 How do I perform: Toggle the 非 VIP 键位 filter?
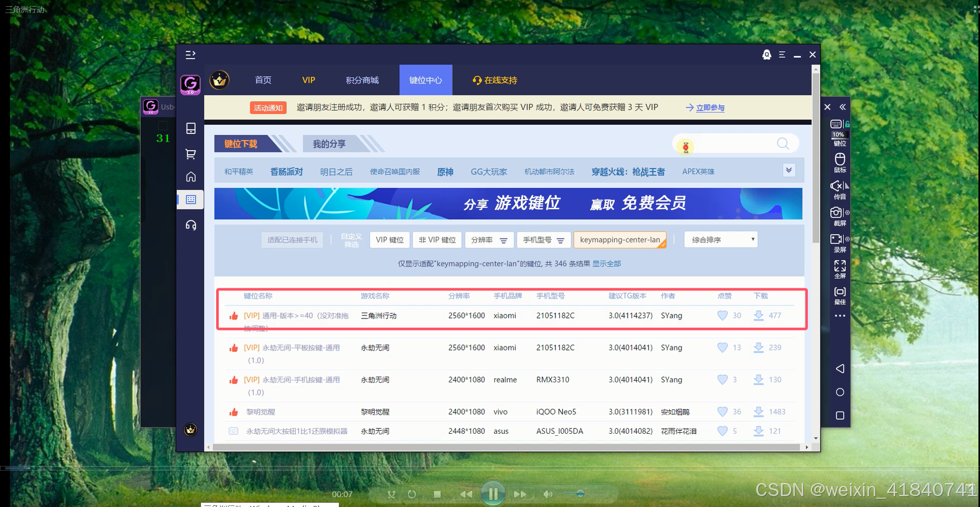tap(437, 239)
